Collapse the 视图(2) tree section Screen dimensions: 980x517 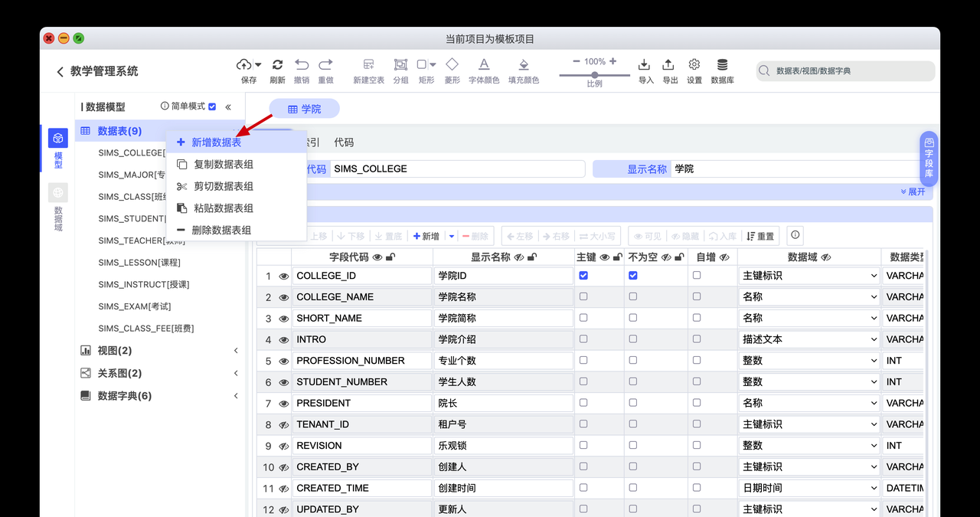tap(236, 350)
